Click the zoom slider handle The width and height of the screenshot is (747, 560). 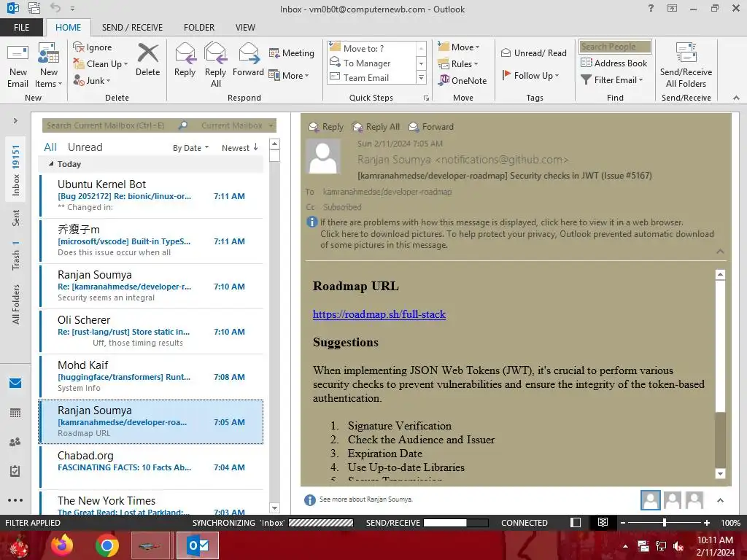(x=665, y=523)
